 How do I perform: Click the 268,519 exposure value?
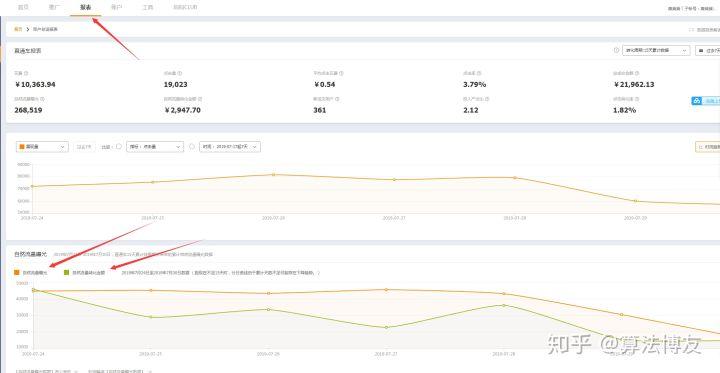tap(28, 110)
